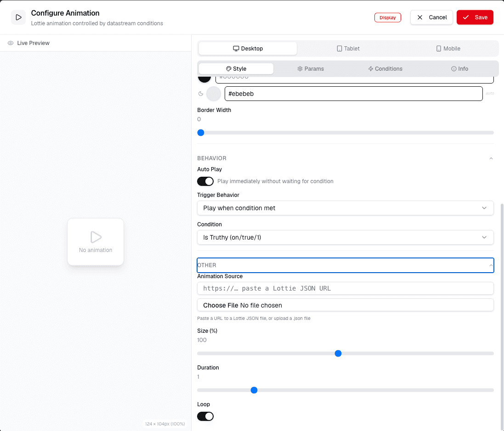Click the Live Preview eye icon
504x431 pixels.
click(11, 43)
